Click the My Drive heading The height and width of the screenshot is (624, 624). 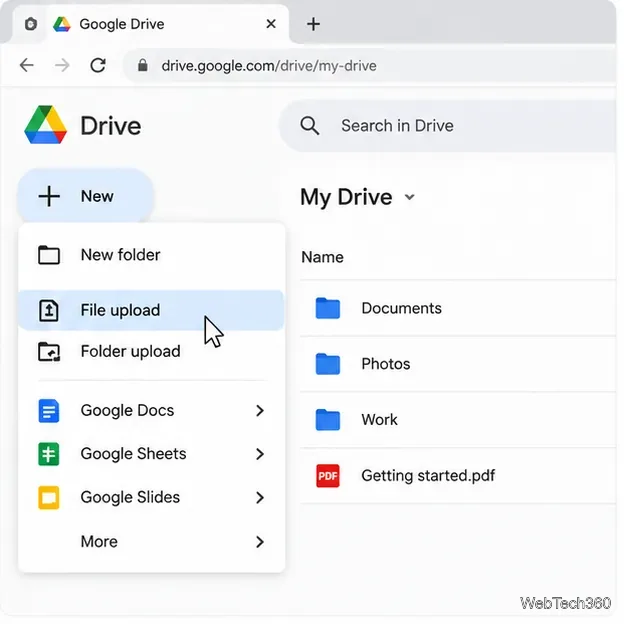[x=346, y=197]
